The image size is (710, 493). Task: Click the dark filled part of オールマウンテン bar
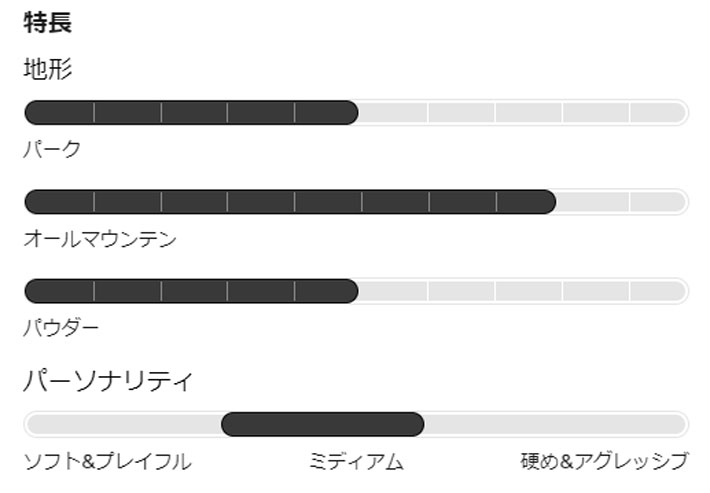[290, 202]
